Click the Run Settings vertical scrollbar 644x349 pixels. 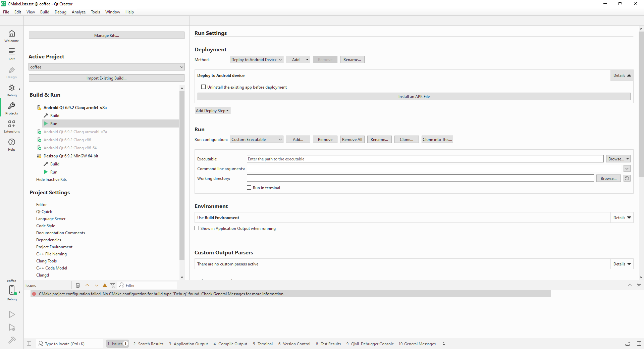641,104
